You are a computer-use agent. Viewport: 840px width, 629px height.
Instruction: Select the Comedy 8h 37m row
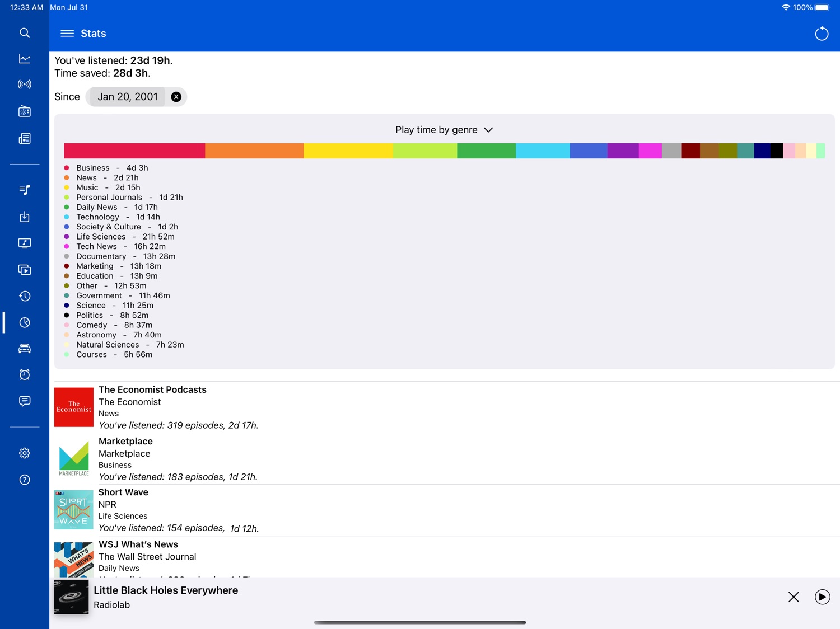(x=108, y=325)
